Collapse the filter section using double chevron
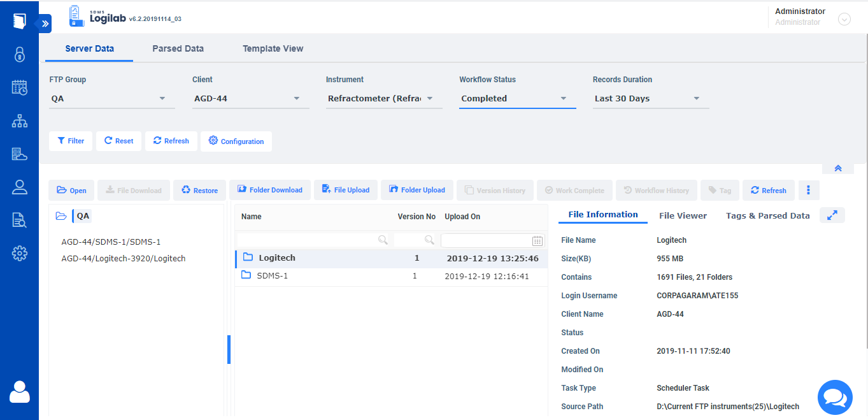Screen dimensions: 868x420 tap(838, 168)
